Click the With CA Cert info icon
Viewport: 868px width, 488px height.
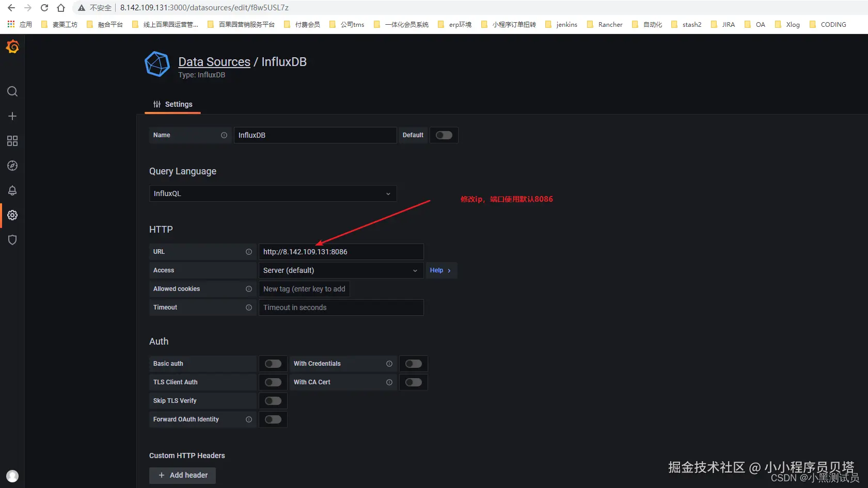pos(389,382)
